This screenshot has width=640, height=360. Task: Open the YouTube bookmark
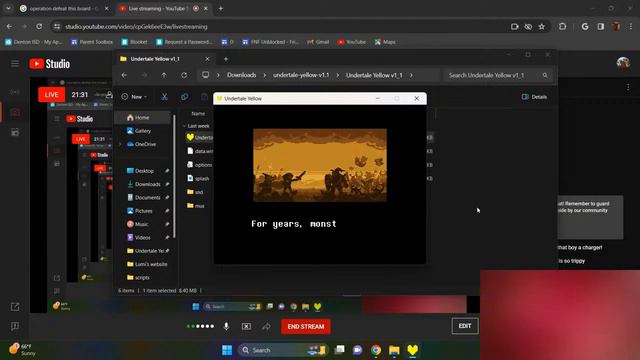pos(351,42)
